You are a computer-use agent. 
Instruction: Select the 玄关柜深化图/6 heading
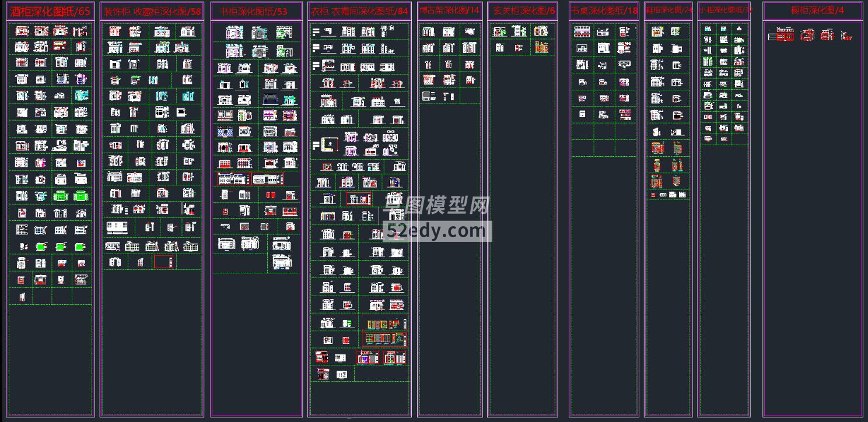pyautogui.click(x=524, y=10)
